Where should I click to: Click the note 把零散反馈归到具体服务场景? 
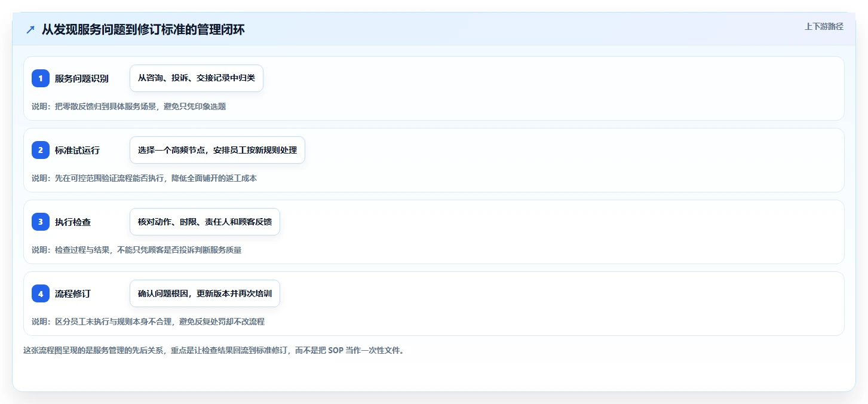[x=129, y=106]
